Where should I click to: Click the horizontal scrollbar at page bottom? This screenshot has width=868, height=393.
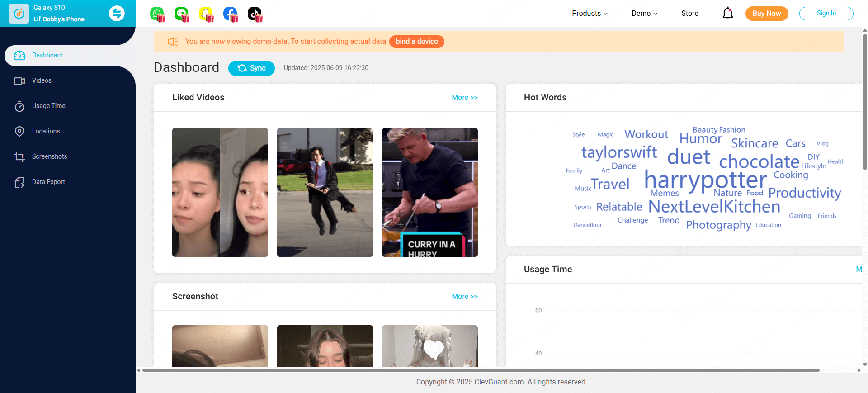click(481, 370)
